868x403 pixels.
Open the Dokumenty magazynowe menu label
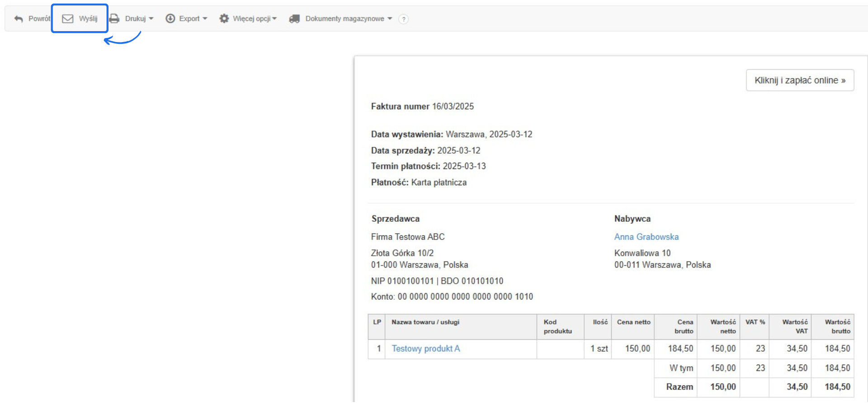click(344, 19)
